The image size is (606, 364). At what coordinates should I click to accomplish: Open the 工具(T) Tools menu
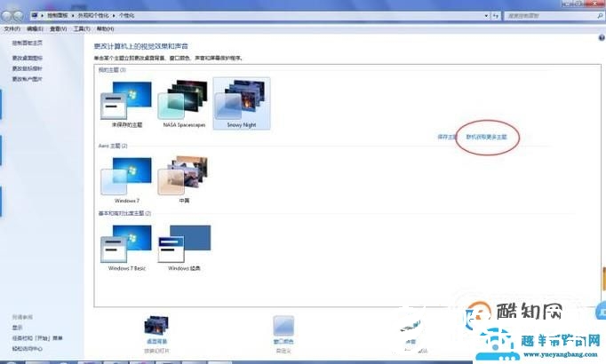point(82,28)
